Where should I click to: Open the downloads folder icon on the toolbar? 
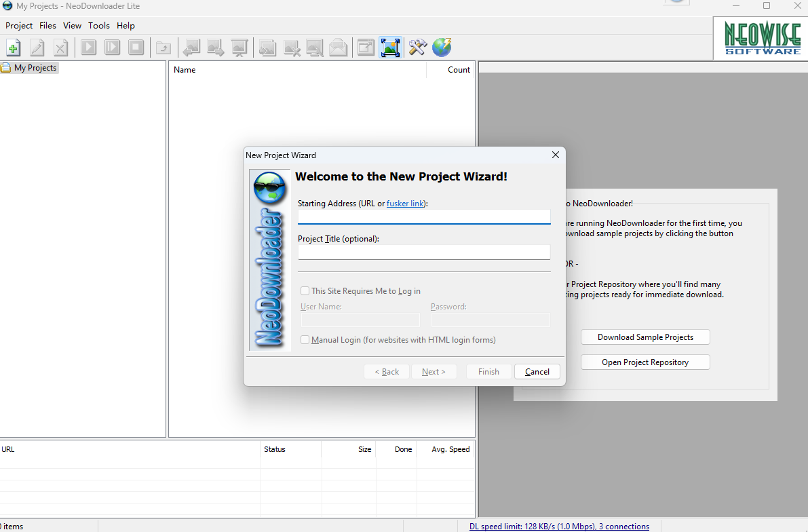[163, 47]
